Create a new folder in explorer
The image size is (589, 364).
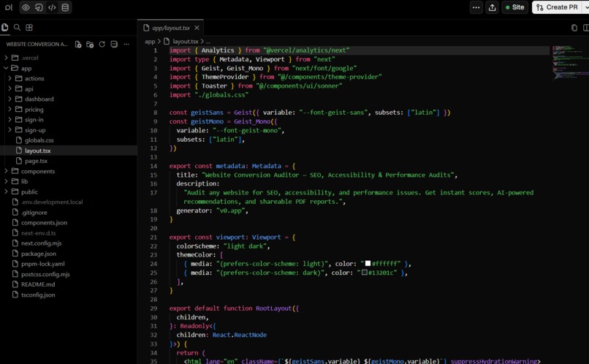point(90,45)
